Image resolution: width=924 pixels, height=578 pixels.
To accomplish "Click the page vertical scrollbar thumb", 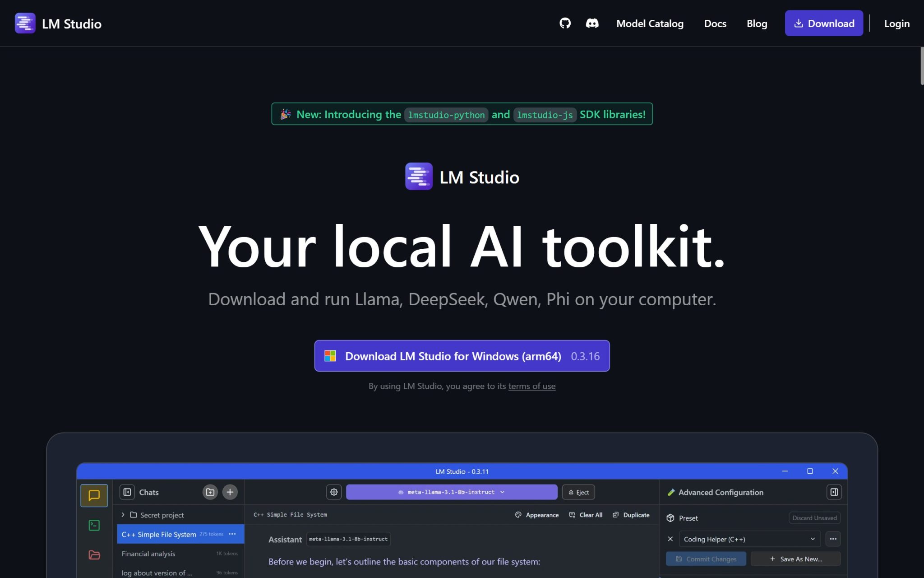I will (921, 66).
